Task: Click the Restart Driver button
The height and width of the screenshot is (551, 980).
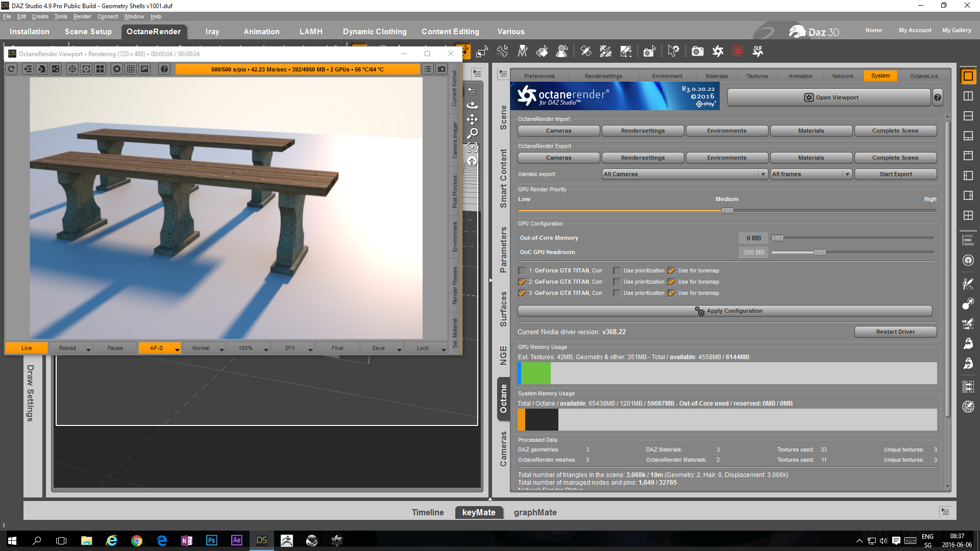Action: point(895,332)
